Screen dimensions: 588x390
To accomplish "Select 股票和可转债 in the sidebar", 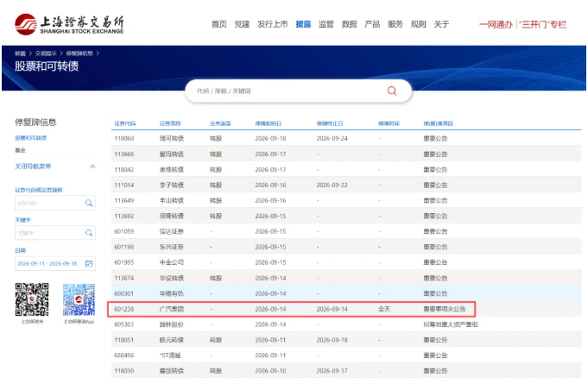I will (x=31, y=138).
